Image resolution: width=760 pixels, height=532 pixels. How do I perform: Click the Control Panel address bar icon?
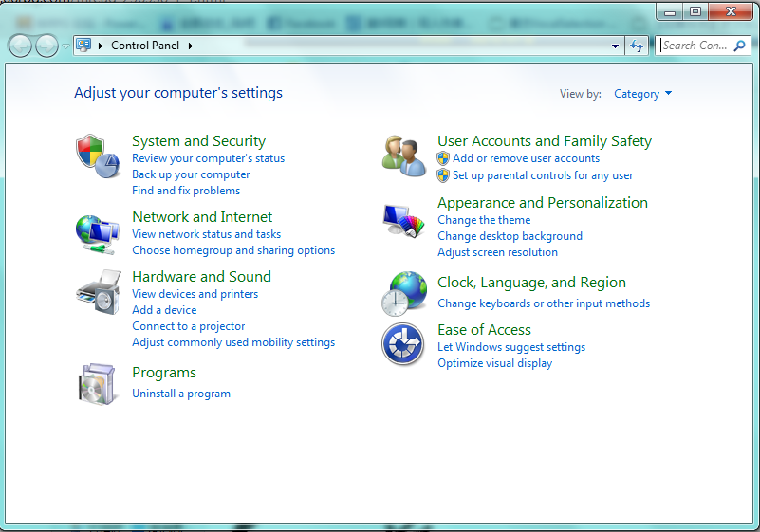coord(83,46)
